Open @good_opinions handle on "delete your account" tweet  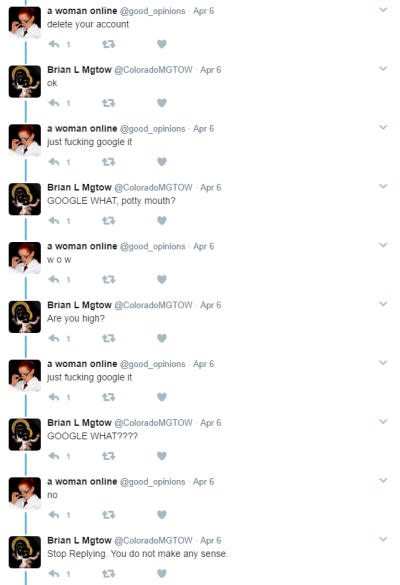(x=153, y=11)
